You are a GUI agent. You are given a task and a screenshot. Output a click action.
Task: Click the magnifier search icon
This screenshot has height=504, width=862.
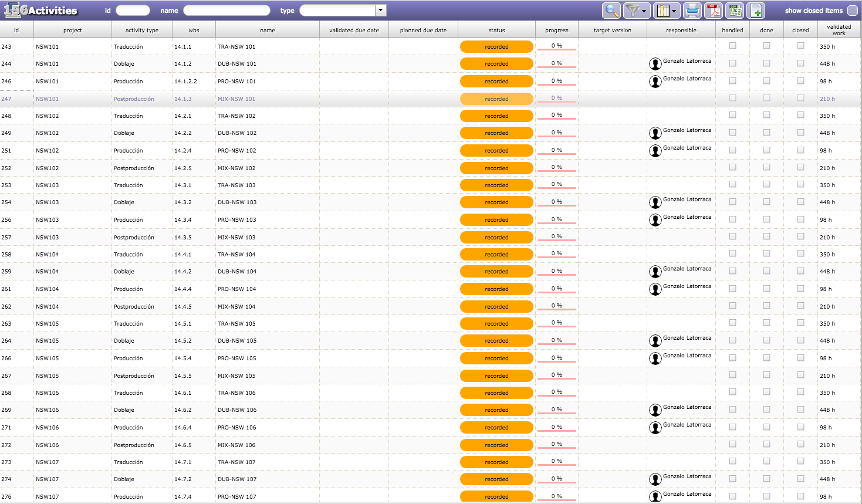(611, 11)
